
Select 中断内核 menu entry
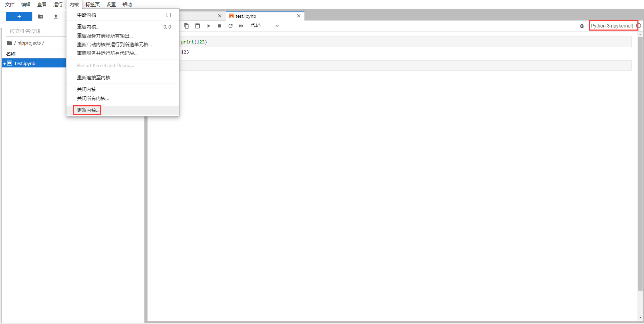pyautogui.click(x=123, y=15)
